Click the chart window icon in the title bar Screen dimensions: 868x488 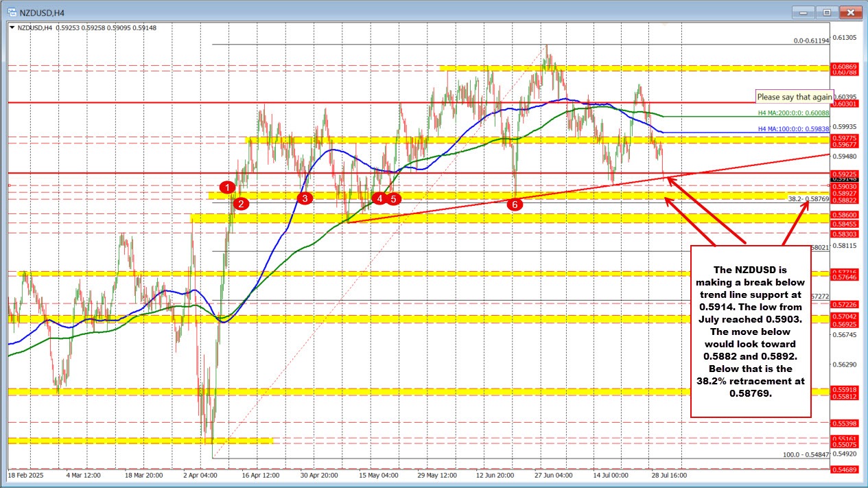pos(12,12)
